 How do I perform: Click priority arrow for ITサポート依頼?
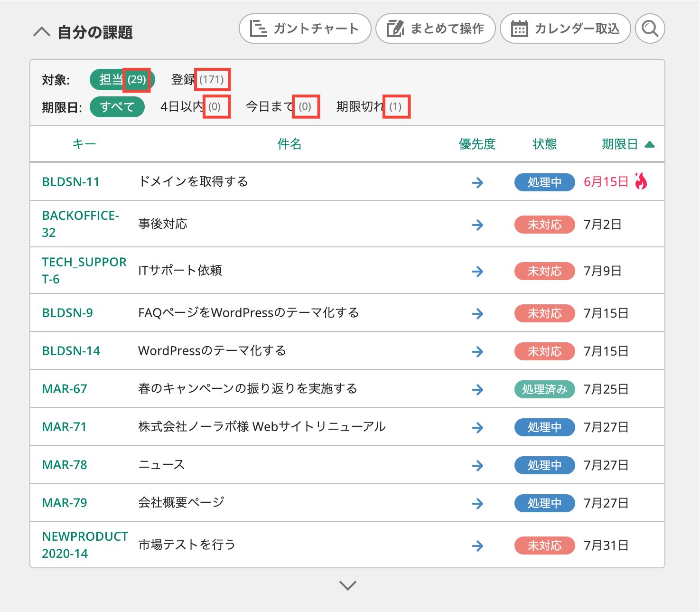click(x=477, y=271)
